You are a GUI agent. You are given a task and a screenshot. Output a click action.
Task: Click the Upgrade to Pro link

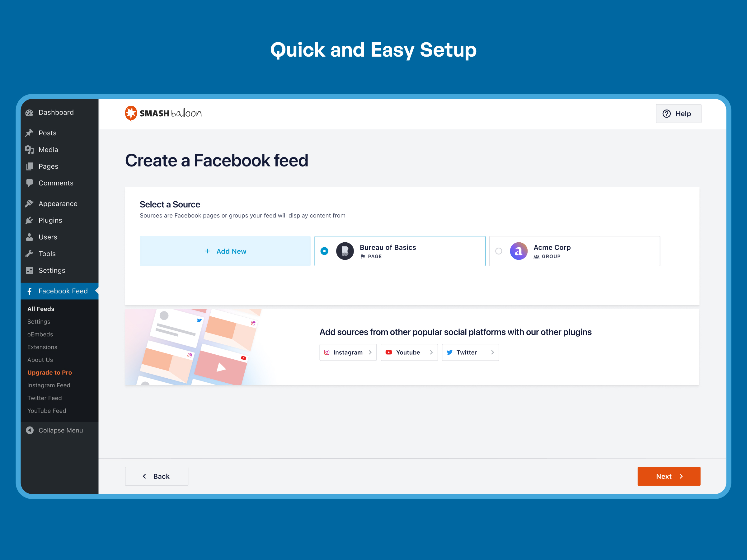(x=49, y=372)
